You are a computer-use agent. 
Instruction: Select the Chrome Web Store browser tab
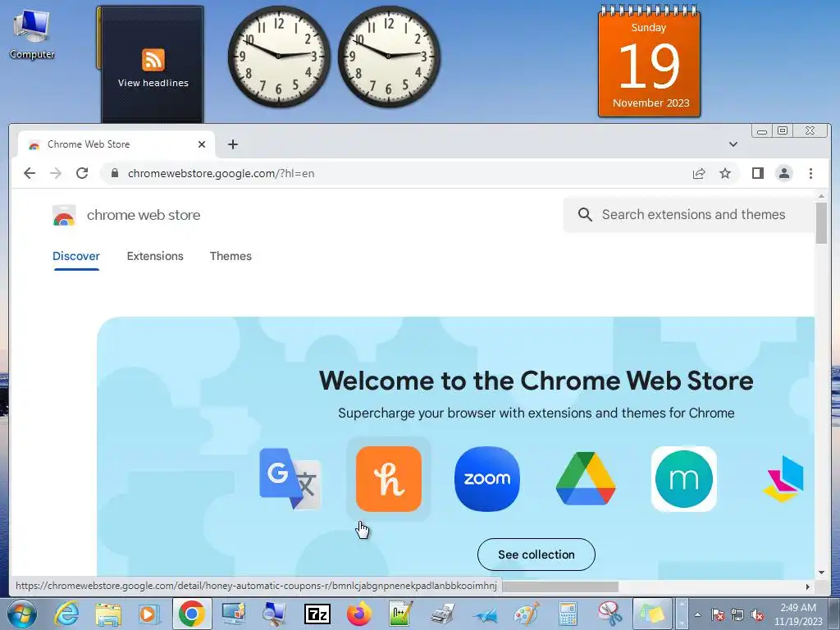[x=116, y=144]
